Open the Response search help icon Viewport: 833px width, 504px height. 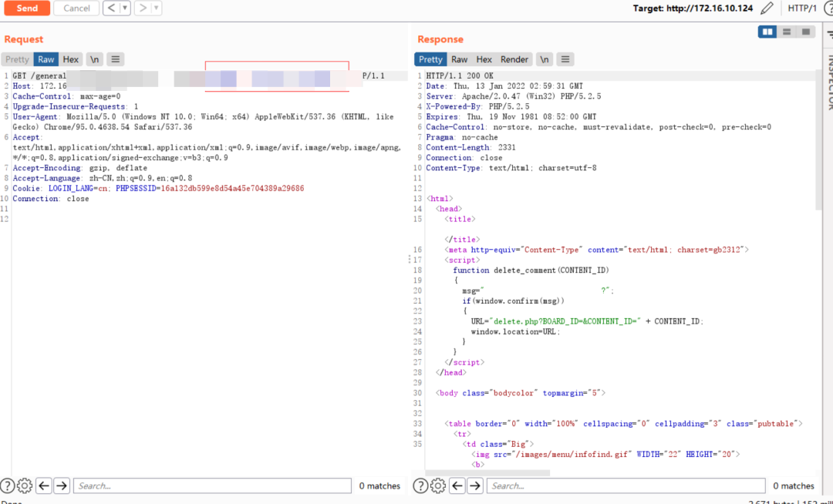point(420,486)
